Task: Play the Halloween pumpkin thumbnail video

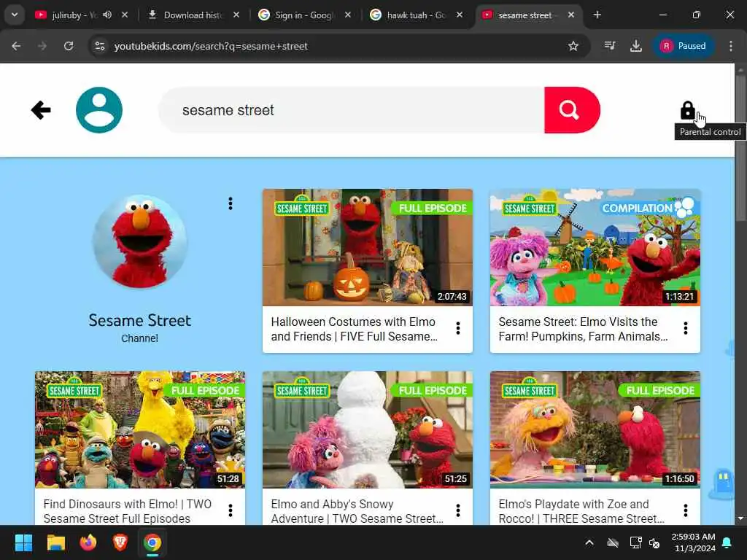Action: tap(368, 248)
